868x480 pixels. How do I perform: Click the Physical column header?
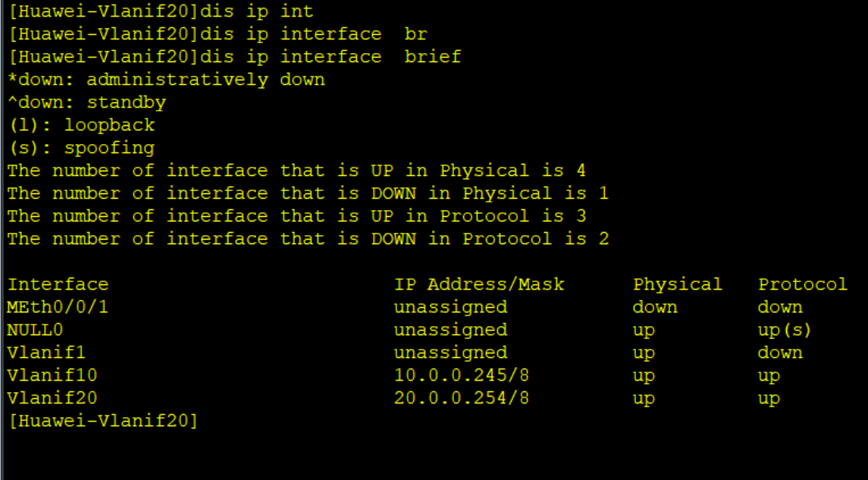[678, 284]
